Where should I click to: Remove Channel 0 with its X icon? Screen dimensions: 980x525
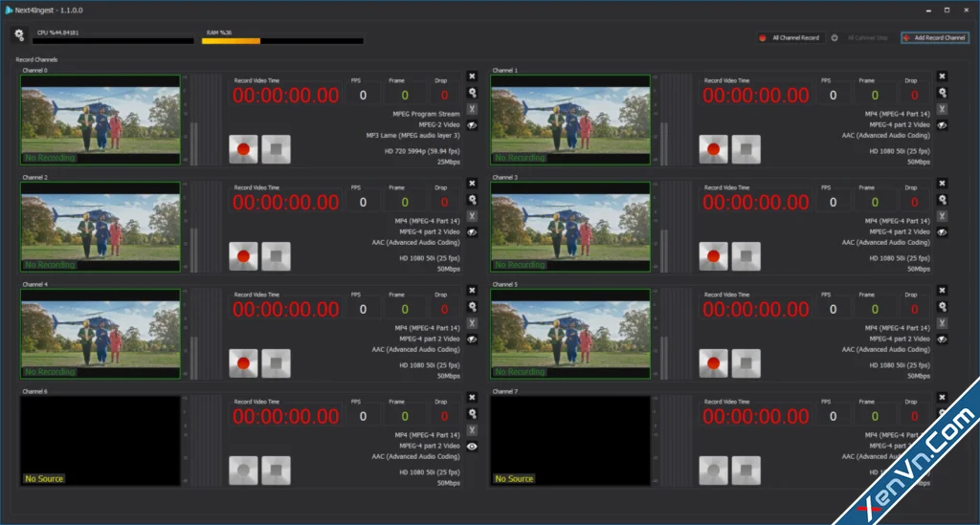pos(472,77)
